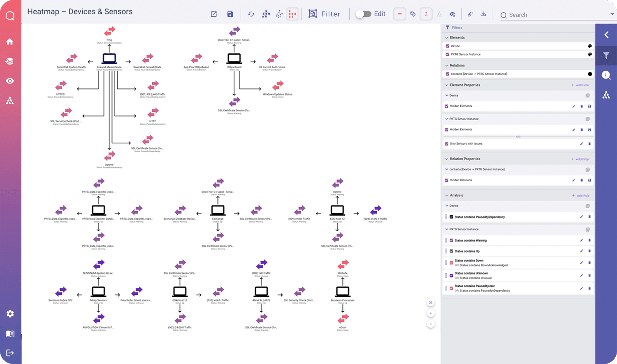The width and height of the screenshot is (617, 364).
Task: Uncheck 'Only Sensors with issues' checkbox
Action: (447, 144)
